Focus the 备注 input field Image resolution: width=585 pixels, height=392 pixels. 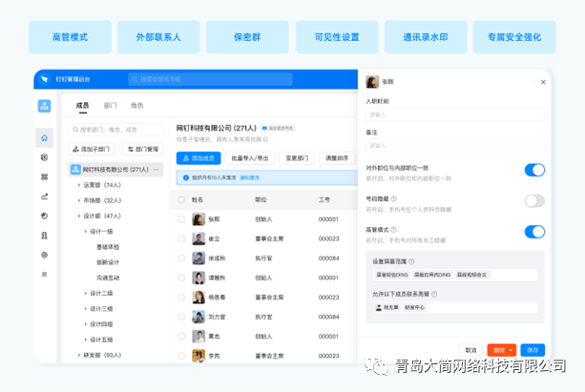(x=455, y=146)
